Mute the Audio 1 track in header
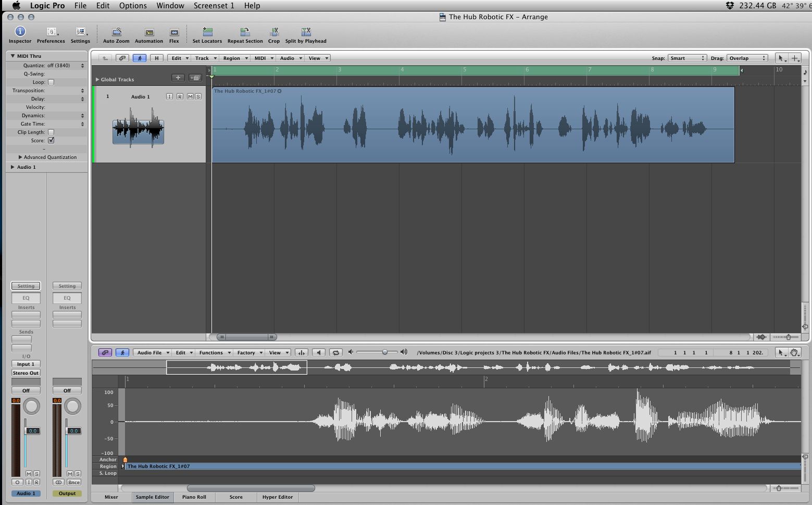 coord(190,97)
